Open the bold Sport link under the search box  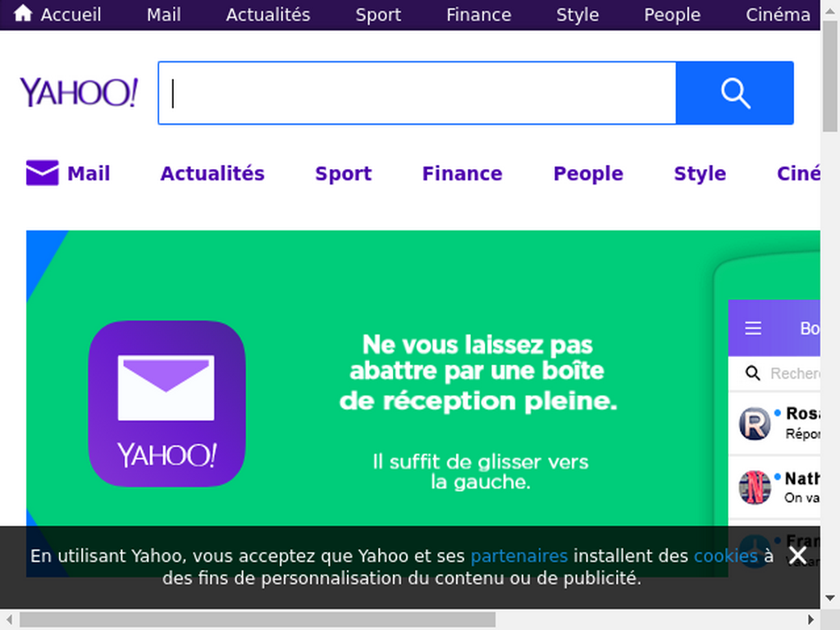coord(344,174)
